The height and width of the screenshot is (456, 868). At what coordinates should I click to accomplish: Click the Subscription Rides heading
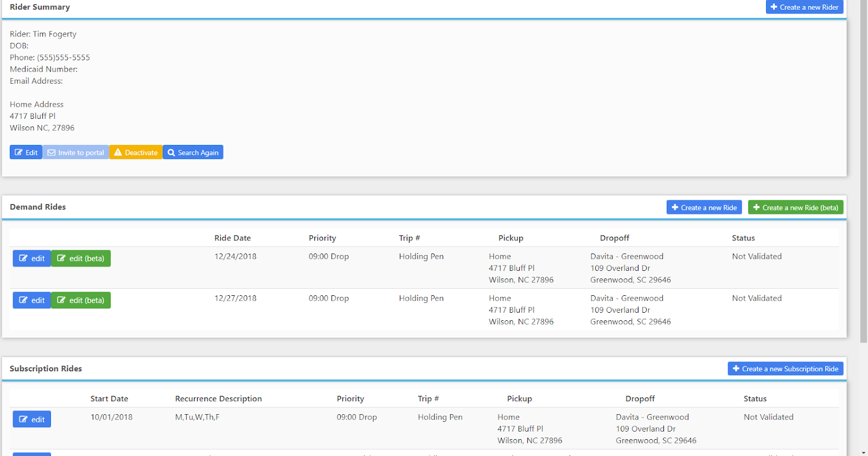[x=46, y=369]
